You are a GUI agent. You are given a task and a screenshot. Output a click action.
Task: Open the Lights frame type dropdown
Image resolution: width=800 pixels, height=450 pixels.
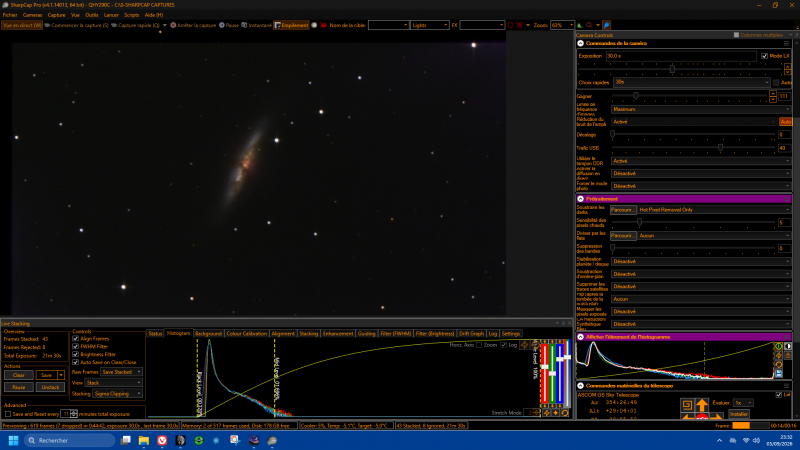point(430,25)
